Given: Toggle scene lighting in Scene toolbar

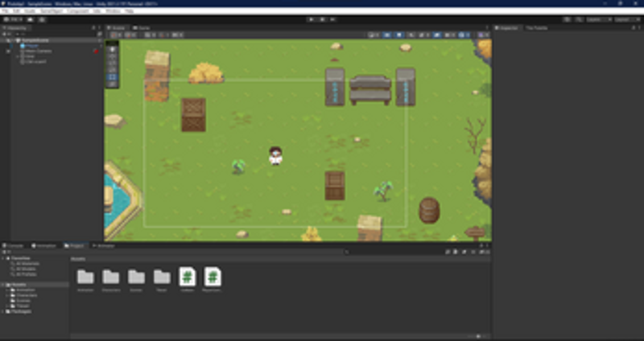Looking at the screenshot, I should coord(398,35).
